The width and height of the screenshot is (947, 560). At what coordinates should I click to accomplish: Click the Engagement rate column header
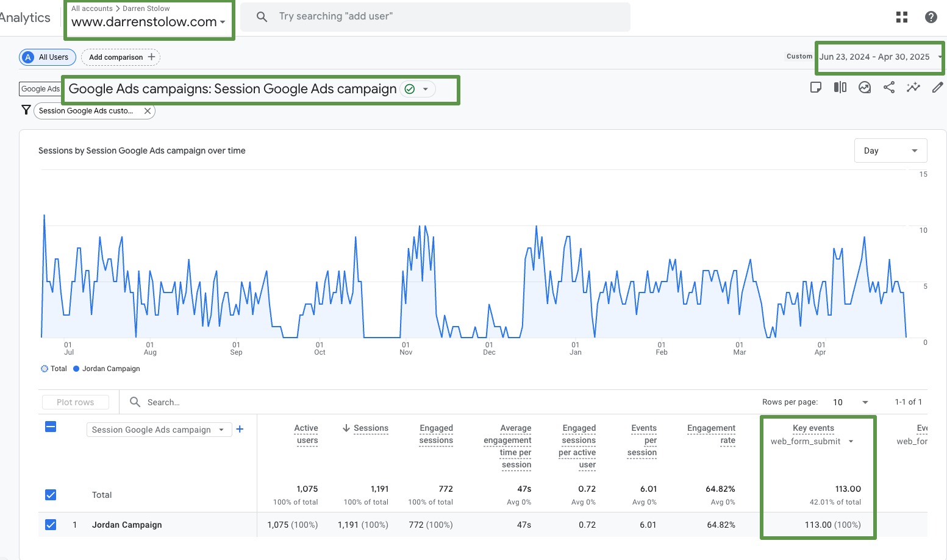(711, 434)
